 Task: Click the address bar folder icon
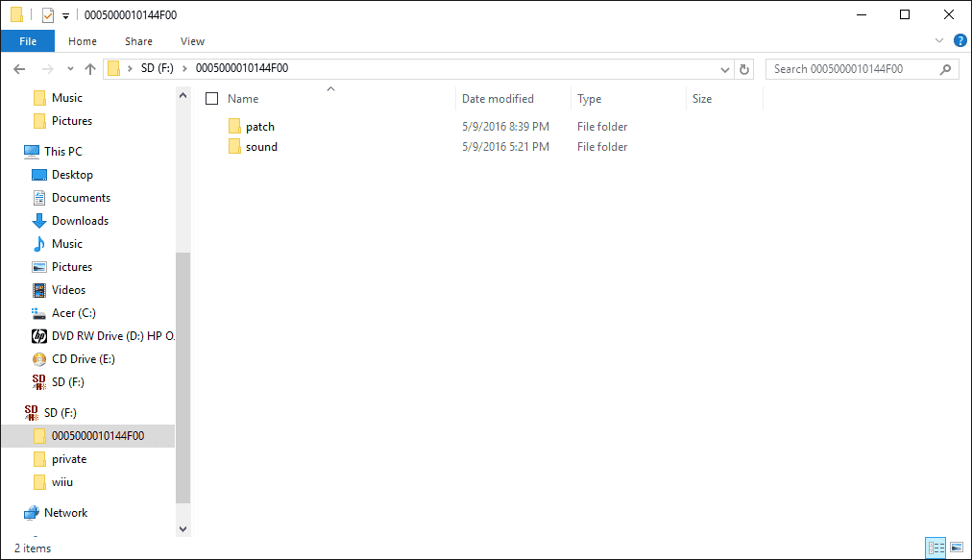(113, 68)
